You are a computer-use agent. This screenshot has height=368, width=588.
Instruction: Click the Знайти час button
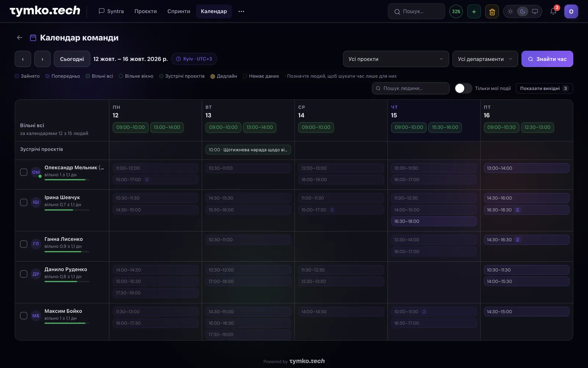point(547,59)
